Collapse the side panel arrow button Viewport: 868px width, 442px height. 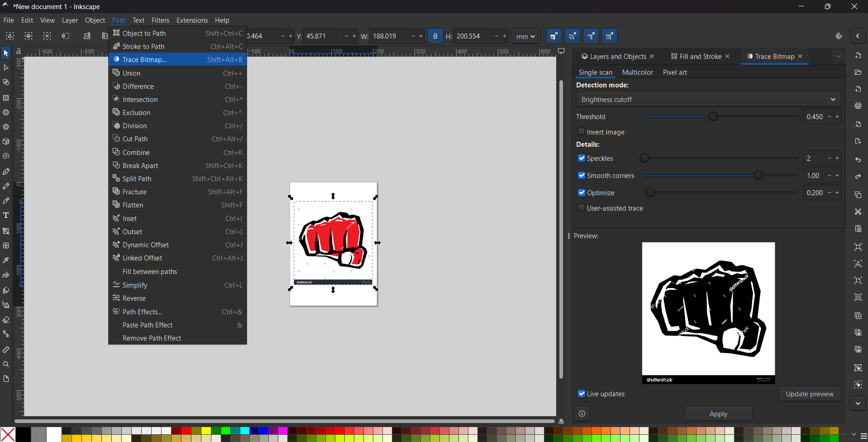858,36
